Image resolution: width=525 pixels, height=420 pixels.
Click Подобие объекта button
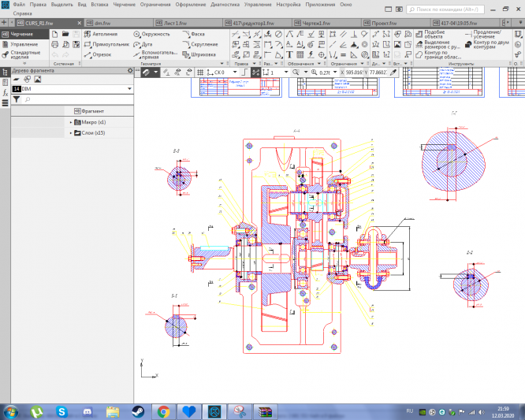point(437,35)
